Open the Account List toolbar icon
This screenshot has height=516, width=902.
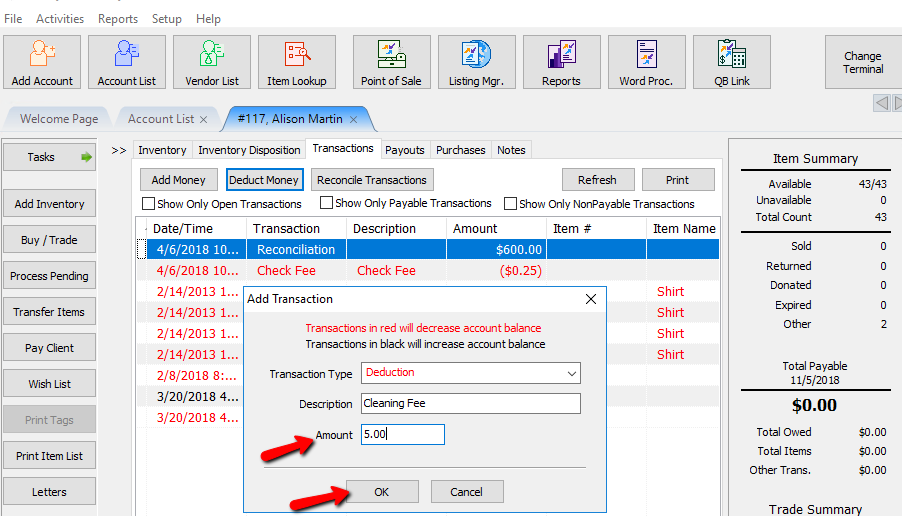click(127, 62)
